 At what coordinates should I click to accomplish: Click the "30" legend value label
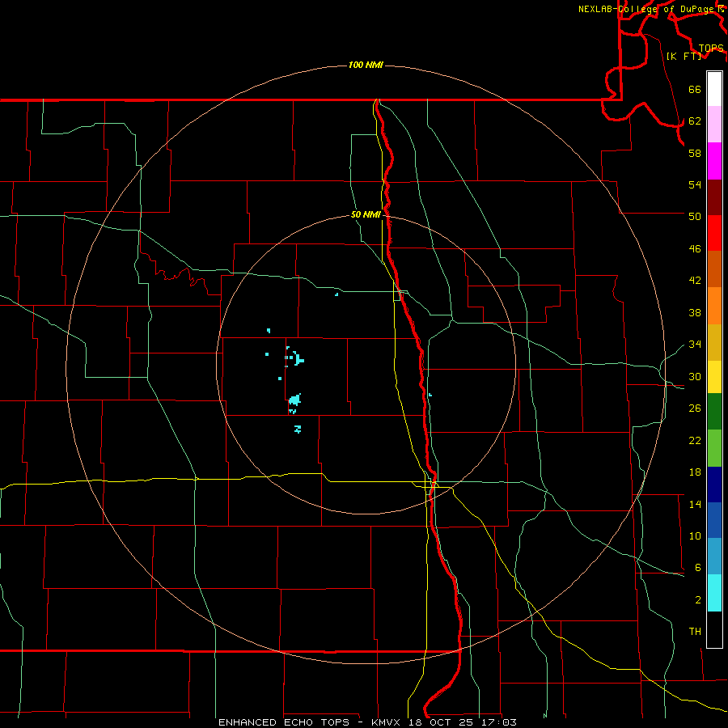[695, 376]
